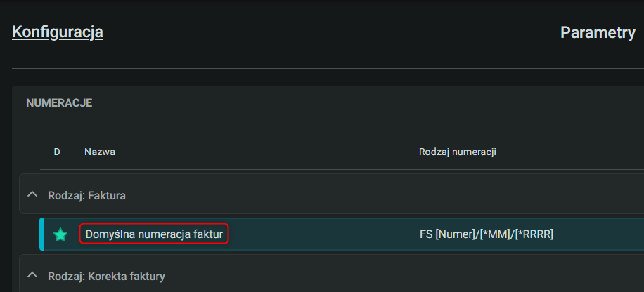644x292 pixels.
Task: Click the separator line under Konfiguracja title
Action: click(x=328, y=68)
